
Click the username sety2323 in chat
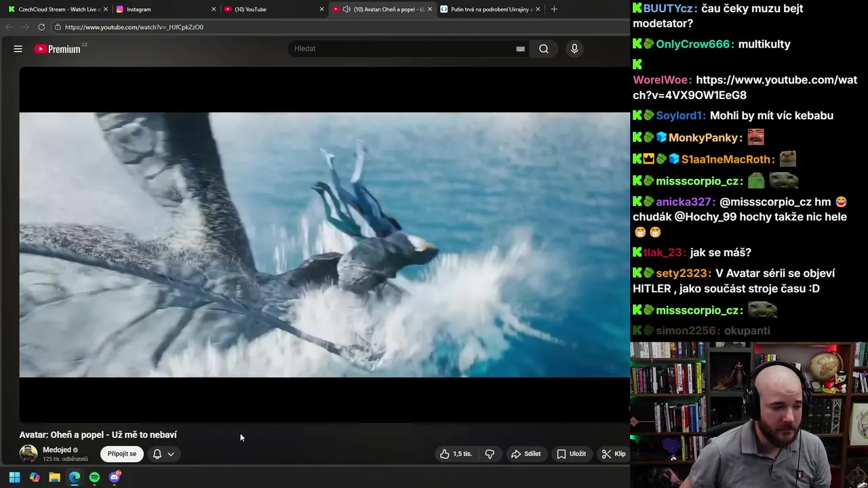[x=682, y=273]
